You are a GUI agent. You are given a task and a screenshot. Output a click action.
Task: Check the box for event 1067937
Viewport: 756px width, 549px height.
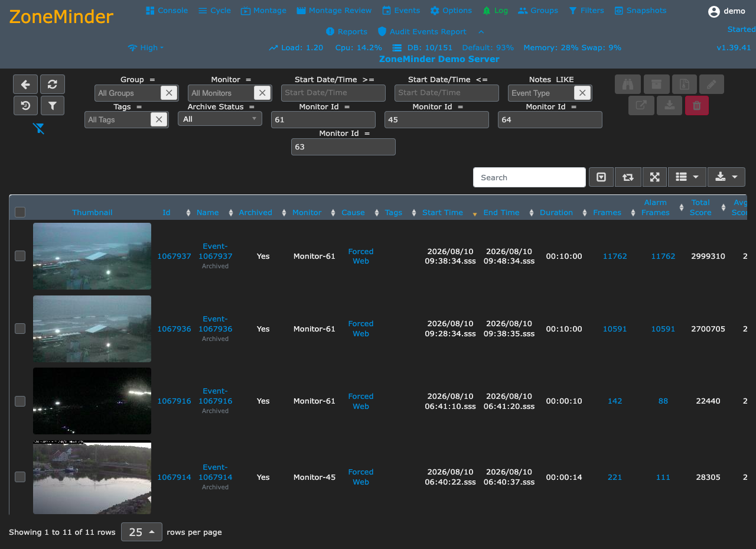(x=20, y=256)
